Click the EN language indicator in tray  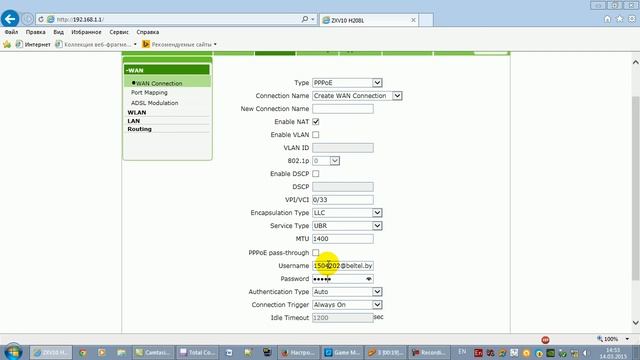pos(462,351)
